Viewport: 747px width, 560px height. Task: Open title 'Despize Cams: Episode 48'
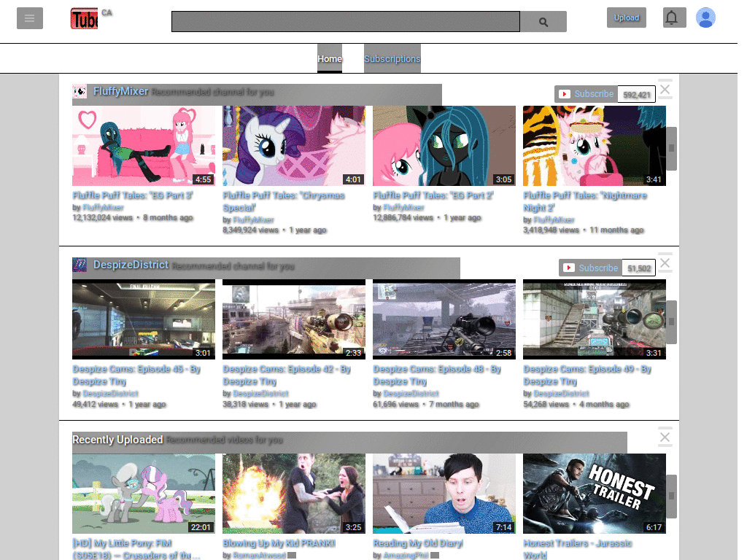[x=437, y=375]
